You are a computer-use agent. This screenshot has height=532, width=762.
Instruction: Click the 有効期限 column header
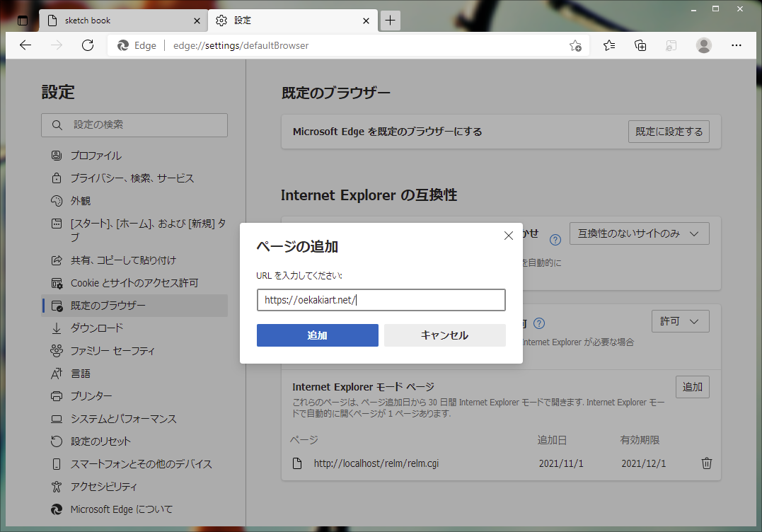pyautogui.click(x=640, y=440)
